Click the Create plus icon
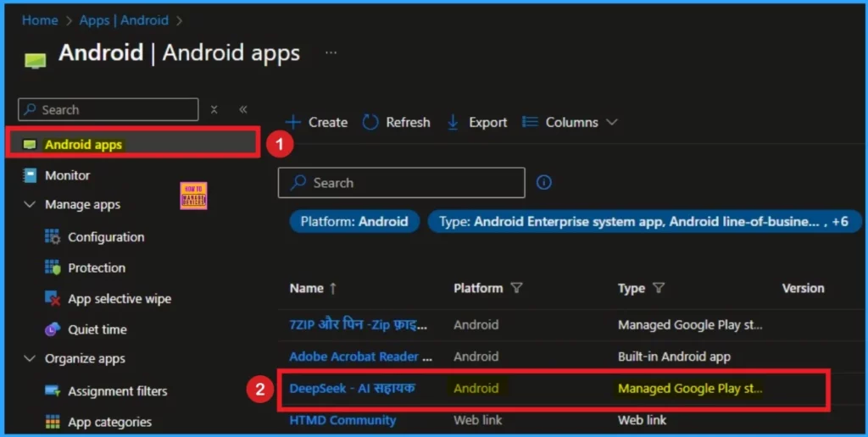 [x=292, y=122]
